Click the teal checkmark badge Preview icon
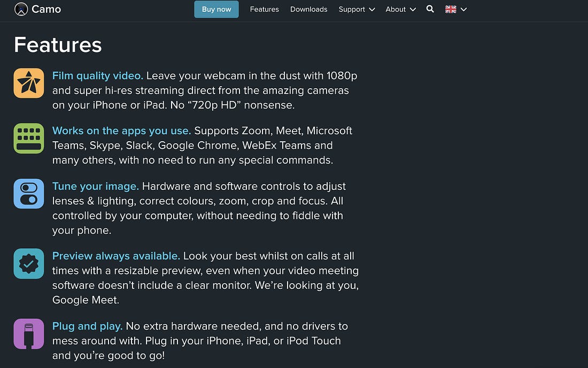This screenshot has height=368, width=588. [x=29, y=264]
